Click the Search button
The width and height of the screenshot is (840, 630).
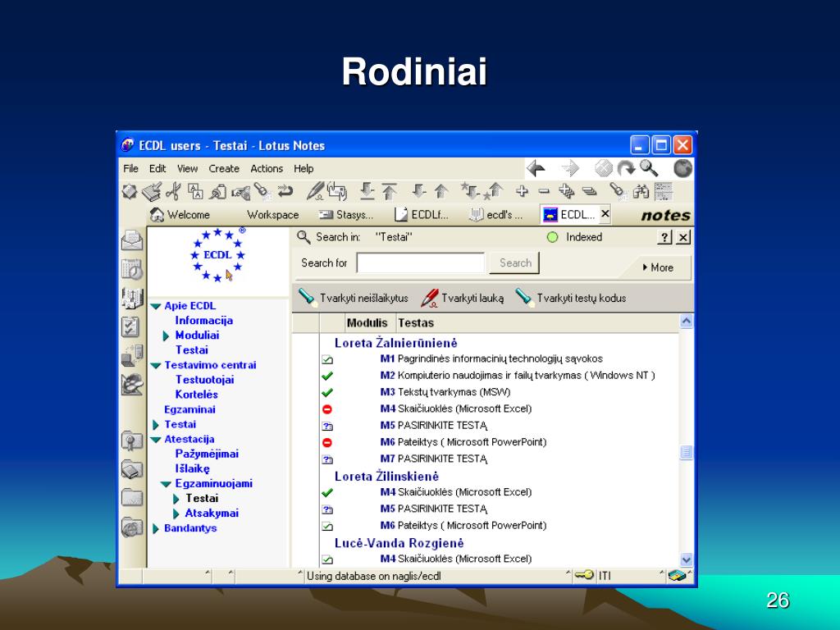point(515,263)
